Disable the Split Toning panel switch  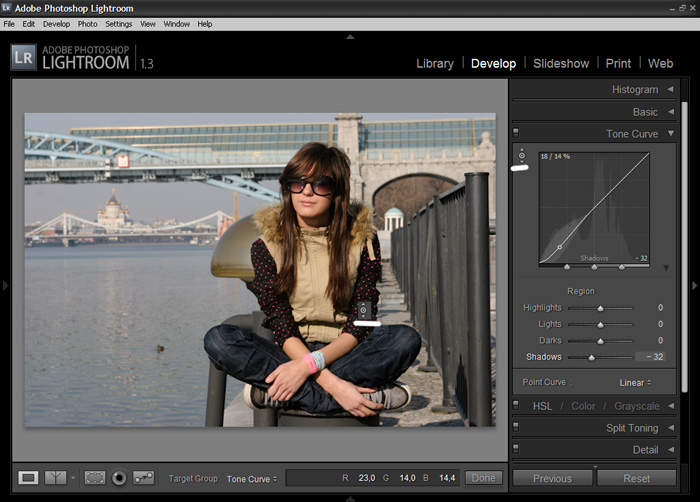[x=516, y=428]
